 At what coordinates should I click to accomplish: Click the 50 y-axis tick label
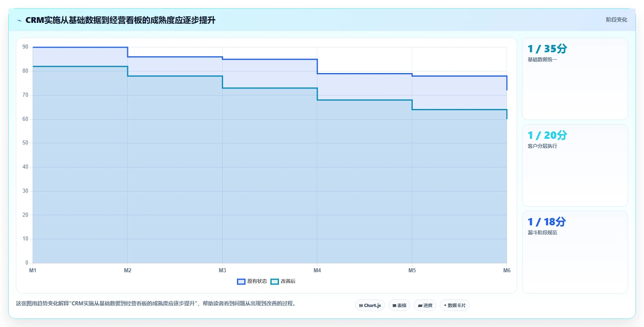coord(25,143)
